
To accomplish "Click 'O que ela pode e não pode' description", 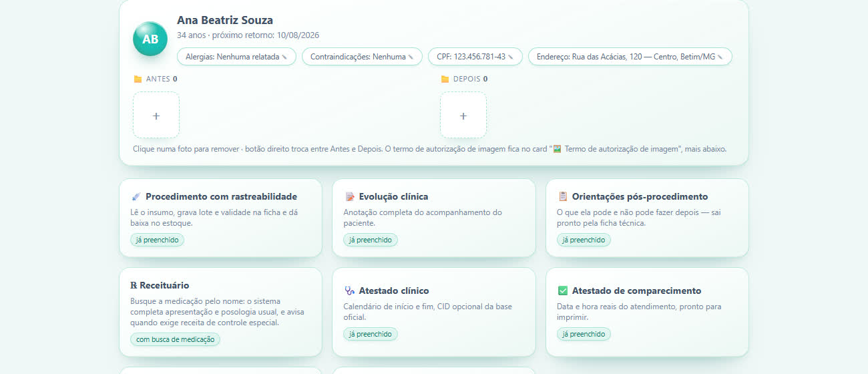I will coord(639,218).
